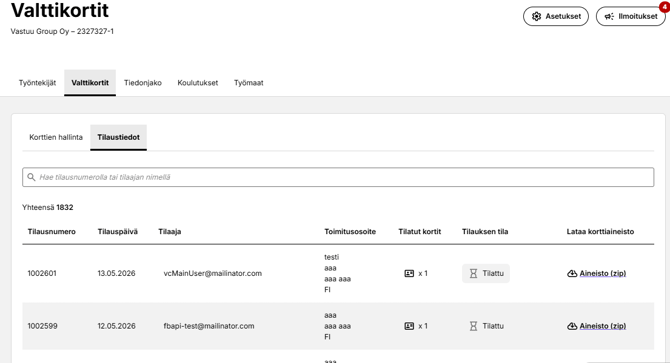Image resolution: width=670 pixels, height=363 pixels.
Task: Click the Tilausnumero column header
Action: [x=52, y=231]
